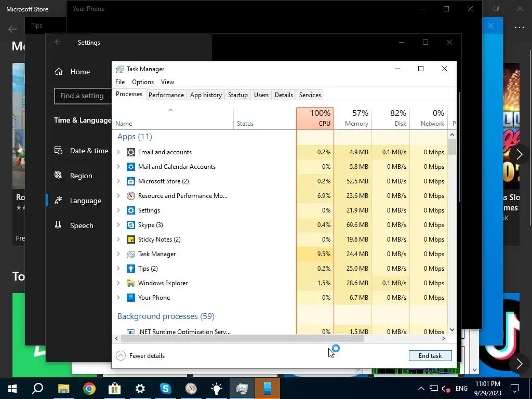Screen dimensions: 532x399
Task: Click muted volume icon in system tray
Action: (446, 389)
